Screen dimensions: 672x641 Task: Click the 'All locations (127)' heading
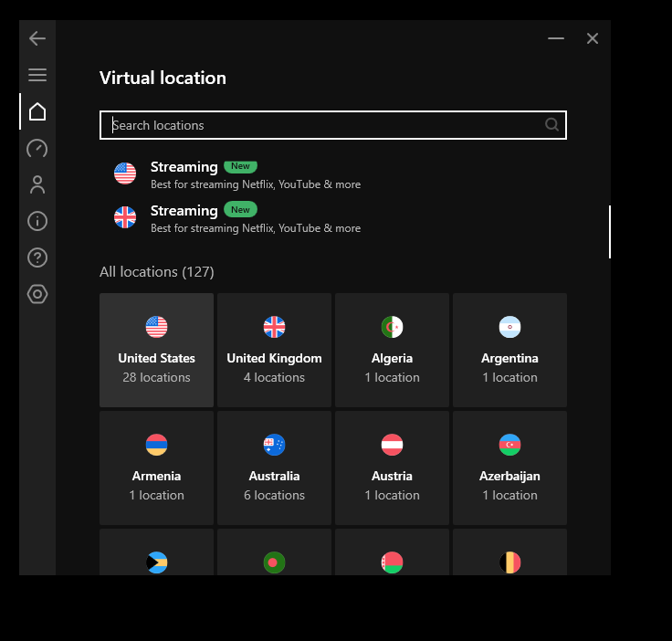pyautogui.click(x=157, y=272)
